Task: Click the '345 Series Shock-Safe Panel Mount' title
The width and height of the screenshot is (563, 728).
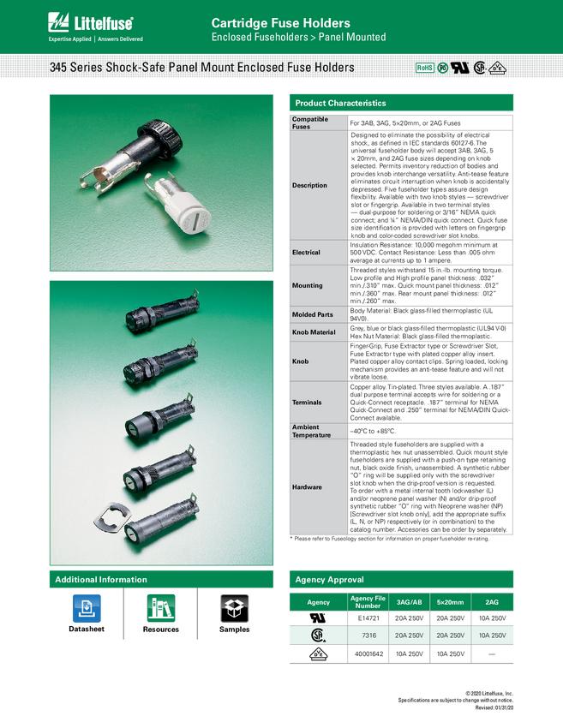Action: (x=202, y=68)
